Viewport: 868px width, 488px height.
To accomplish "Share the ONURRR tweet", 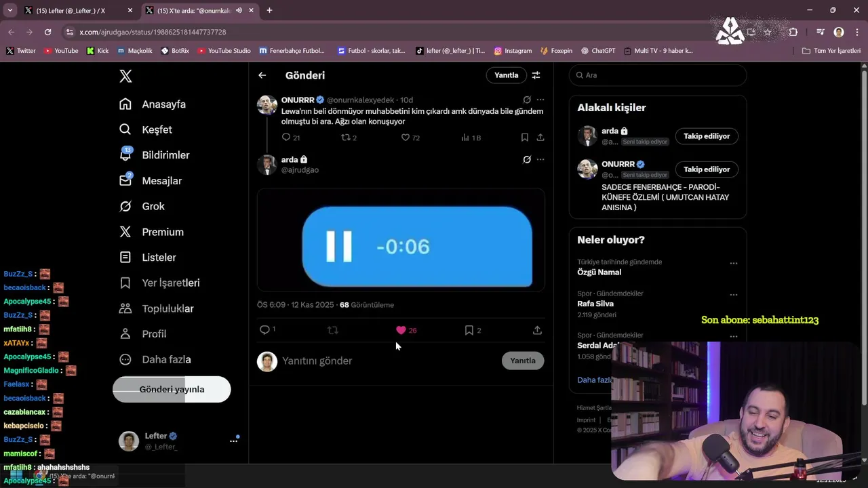I will [x=540, y=138].
